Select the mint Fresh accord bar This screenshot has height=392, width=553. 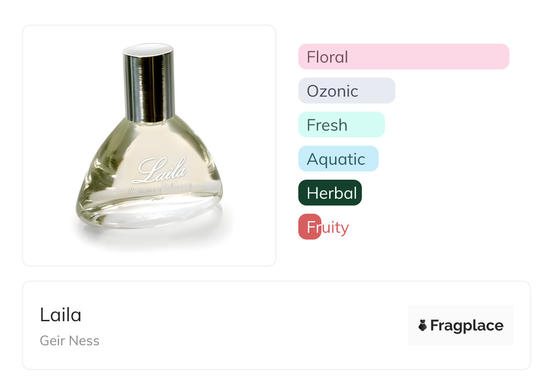coord(341,125)
